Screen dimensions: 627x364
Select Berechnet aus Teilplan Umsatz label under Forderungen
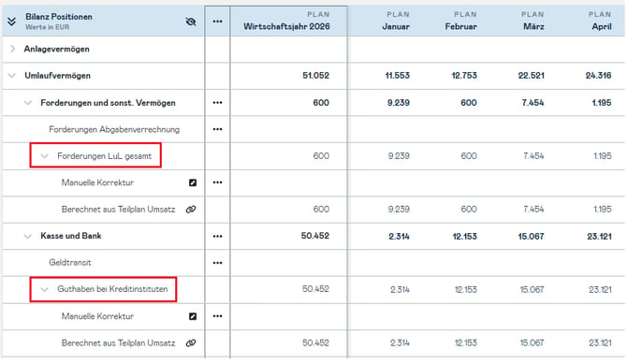point(118,210)
